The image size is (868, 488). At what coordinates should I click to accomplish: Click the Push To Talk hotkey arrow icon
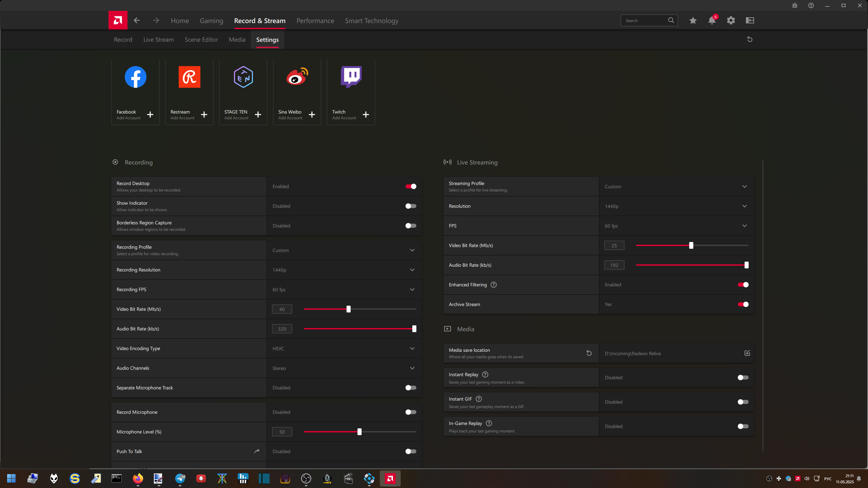(x=257, y=451)
